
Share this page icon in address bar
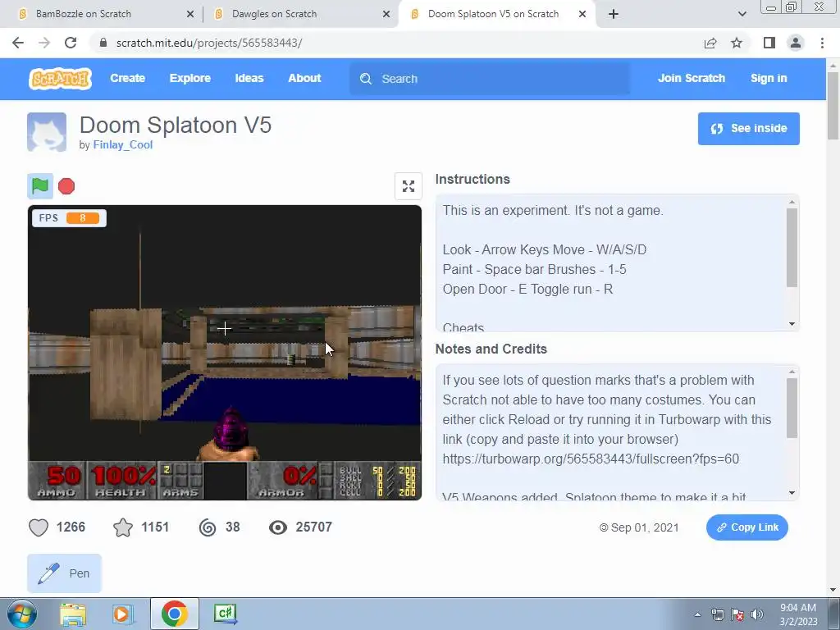pyautogui.click(x=710, y=43)
